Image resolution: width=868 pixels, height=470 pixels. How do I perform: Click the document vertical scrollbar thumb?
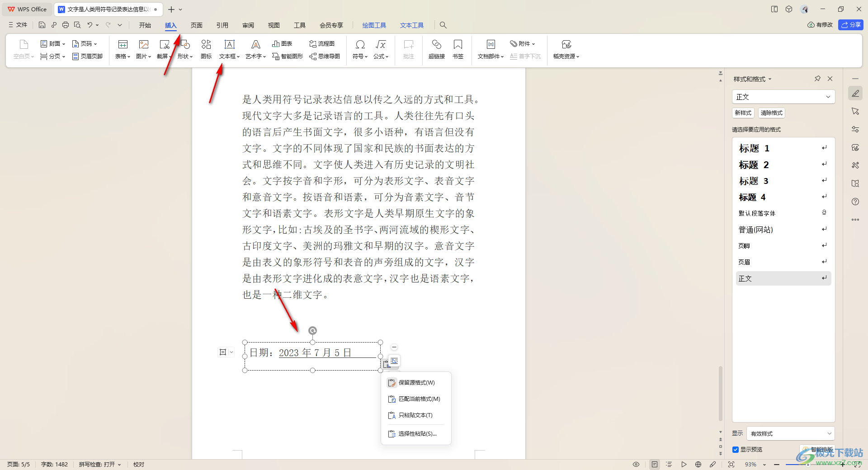pyautogui.click(x=721, y=393)
